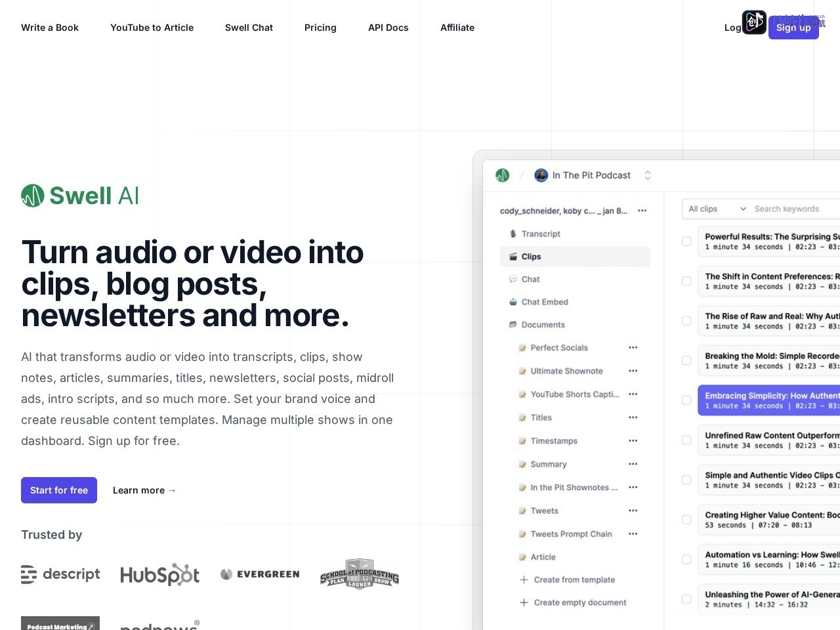Click the Start for free button
This screenshot has height=630, width=840.
(x=59, y=490)
